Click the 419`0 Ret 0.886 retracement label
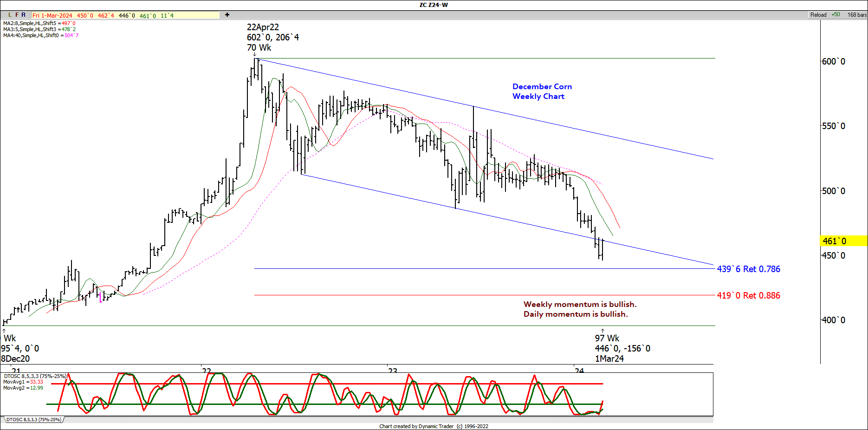 (x=749, y=295)
